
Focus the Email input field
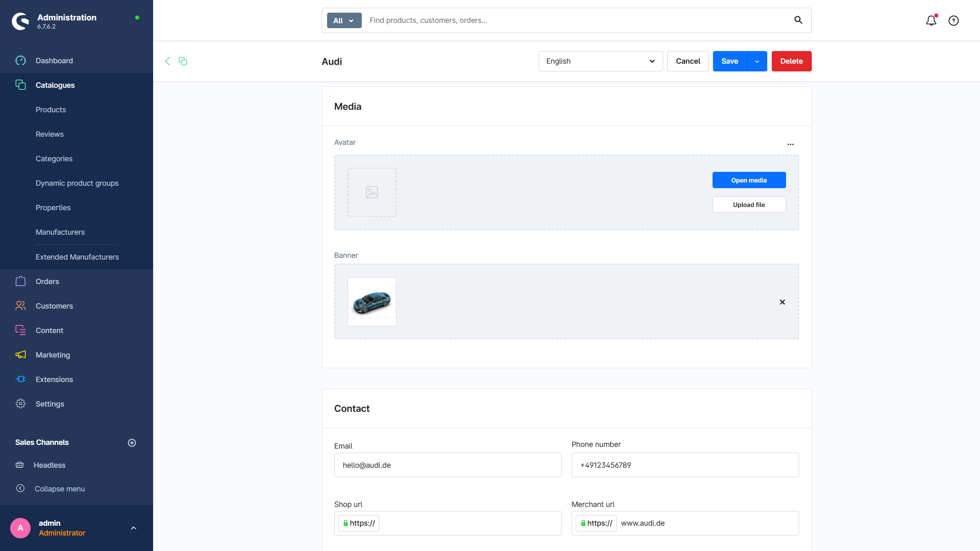(x=448, y=465)
